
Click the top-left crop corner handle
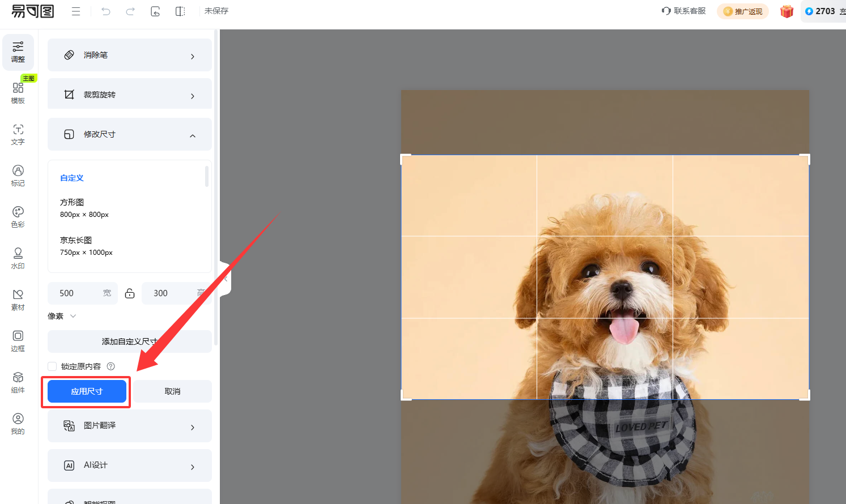coord(405,159)
